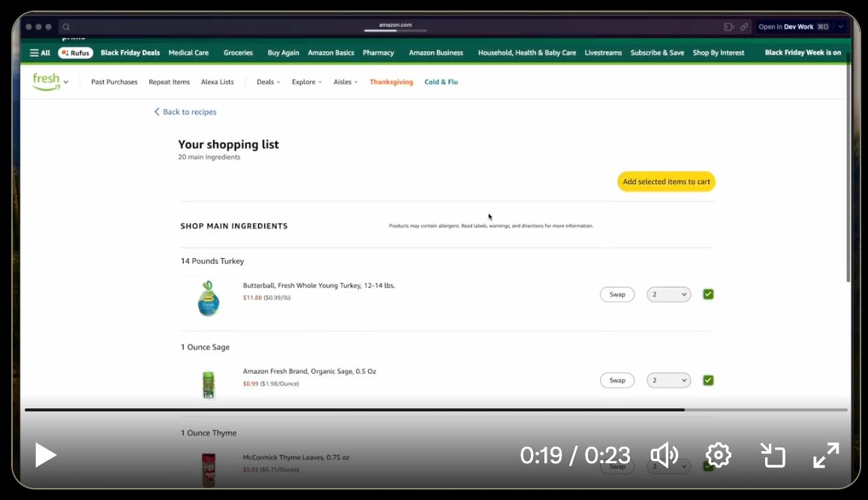Click the browser search magnifier icon
This screenshot has width=868, height=500.
66,26
